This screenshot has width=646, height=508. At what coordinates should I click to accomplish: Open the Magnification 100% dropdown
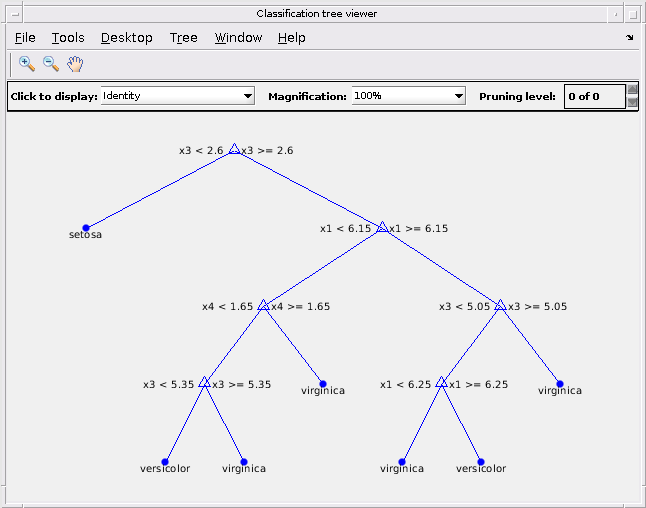pyautogui.click(x=409, y=96)
